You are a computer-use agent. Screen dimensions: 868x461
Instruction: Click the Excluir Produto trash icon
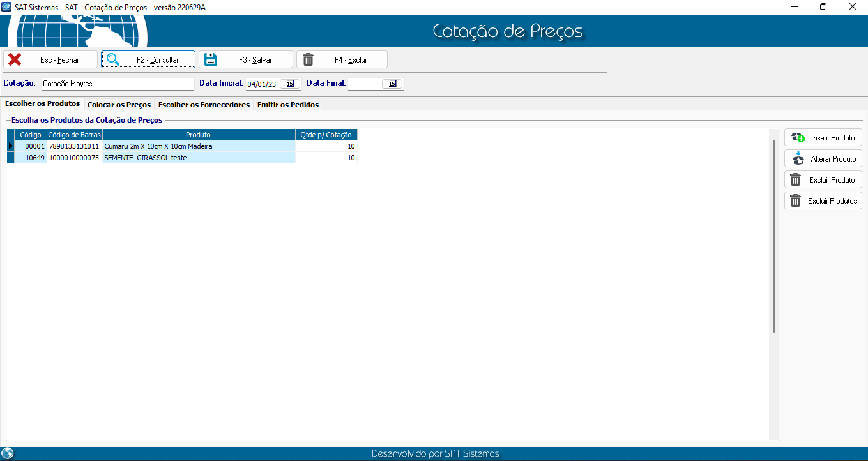(796, 180)
